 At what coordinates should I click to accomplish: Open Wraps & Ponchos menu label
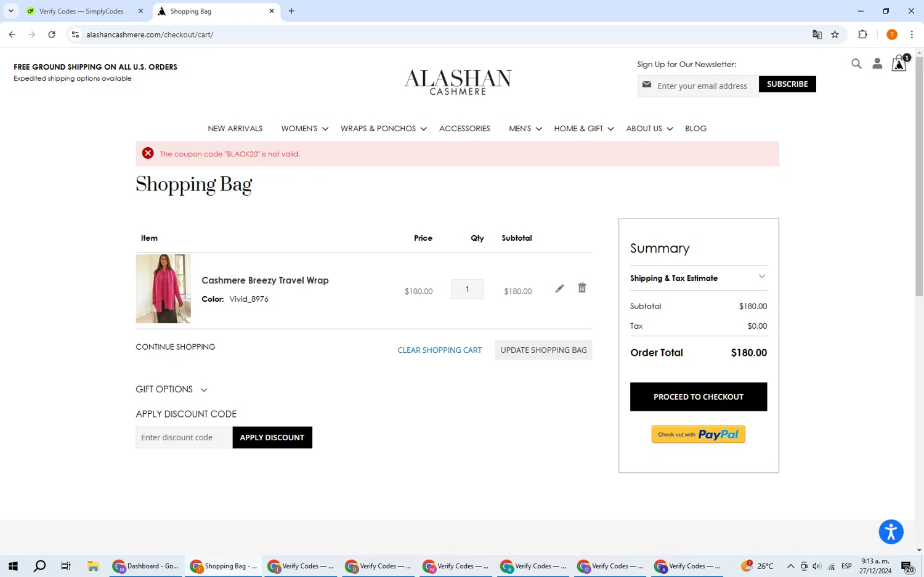(378, 129)
